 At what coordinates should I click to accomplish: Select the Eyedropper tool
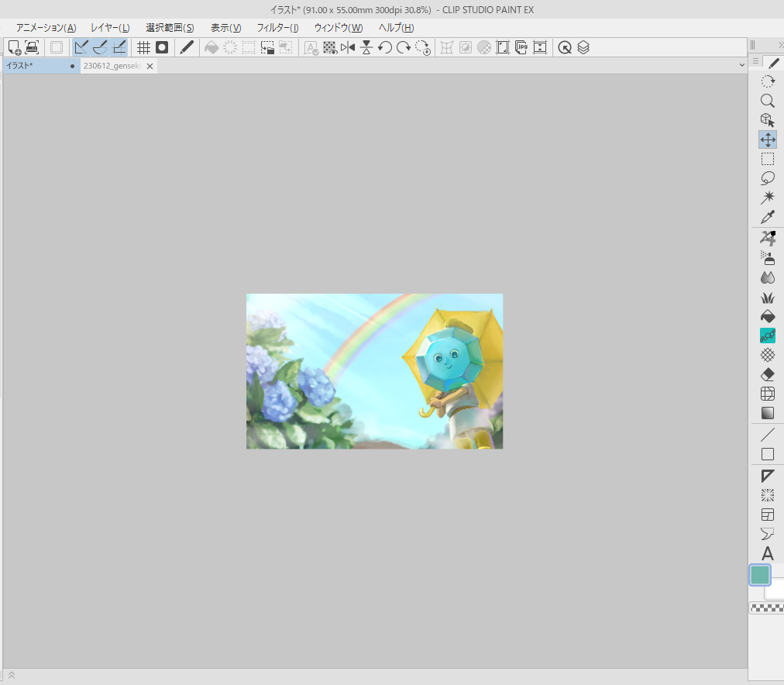pos(768,217)
